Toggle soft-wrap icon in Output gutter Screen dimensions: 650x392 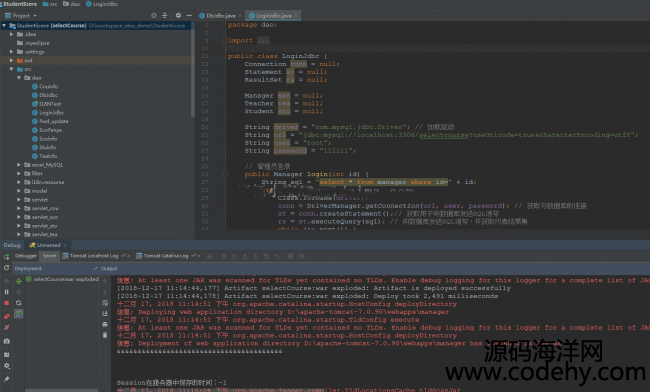[x=105, y=303]
